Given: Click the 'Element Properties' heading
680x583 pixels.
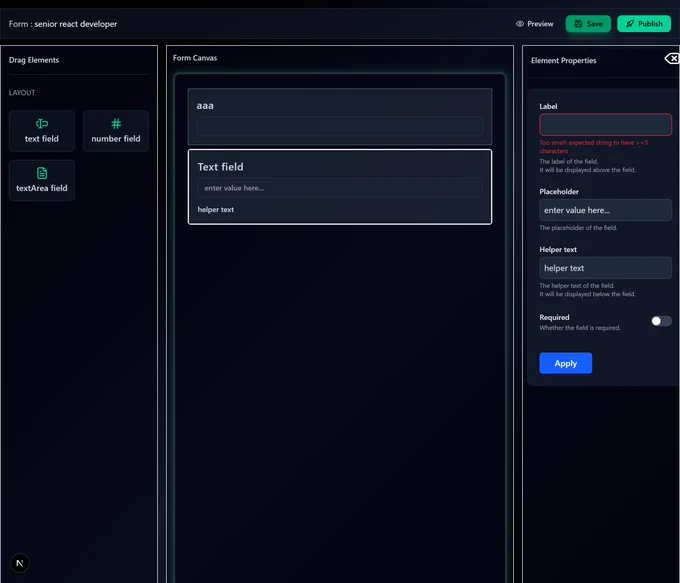Looking at the screenshot, I should point(563,61).
